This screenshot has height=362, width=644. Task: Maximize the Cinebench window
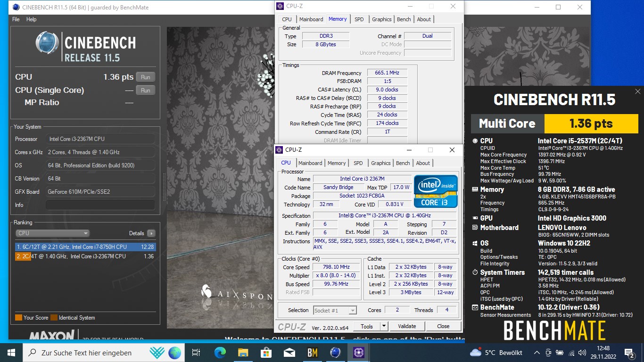pos(558,7)
